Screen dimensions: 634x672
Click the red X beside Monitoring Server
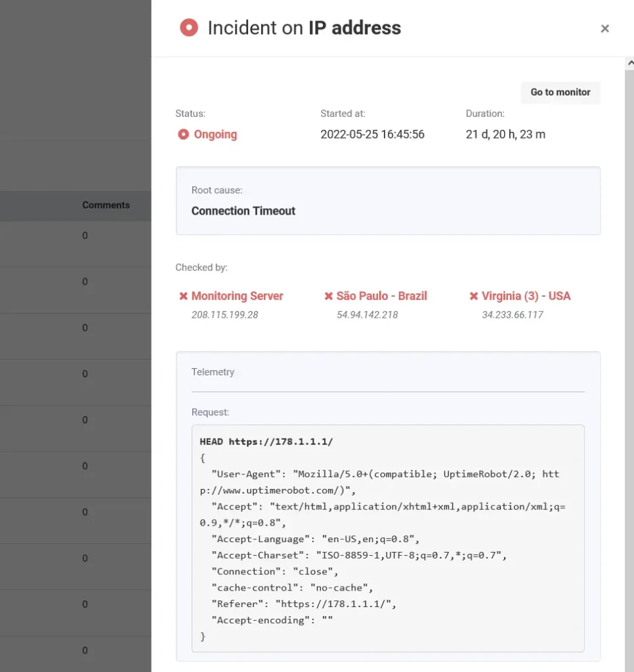coord(184,297)
